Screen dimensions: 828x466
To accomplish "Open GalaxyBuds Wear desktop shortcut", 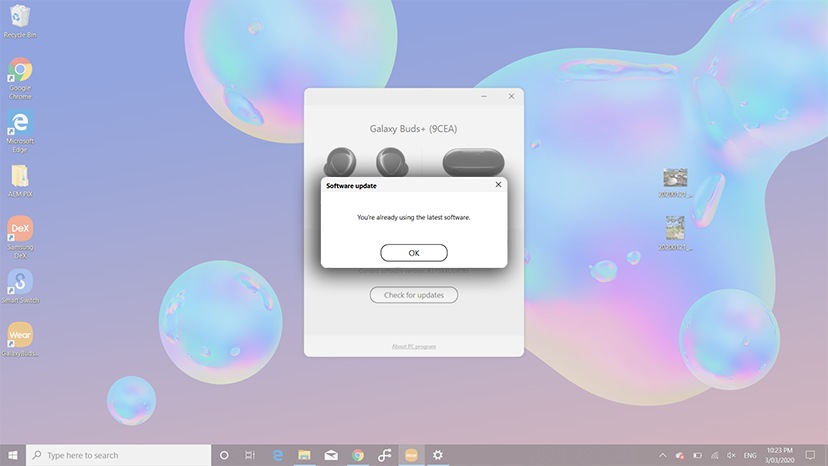I will (x=20, y=339).
